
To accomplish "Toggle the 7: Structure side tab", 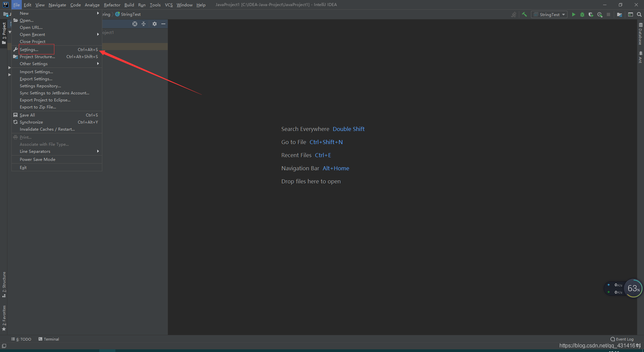I will [4, 284].
